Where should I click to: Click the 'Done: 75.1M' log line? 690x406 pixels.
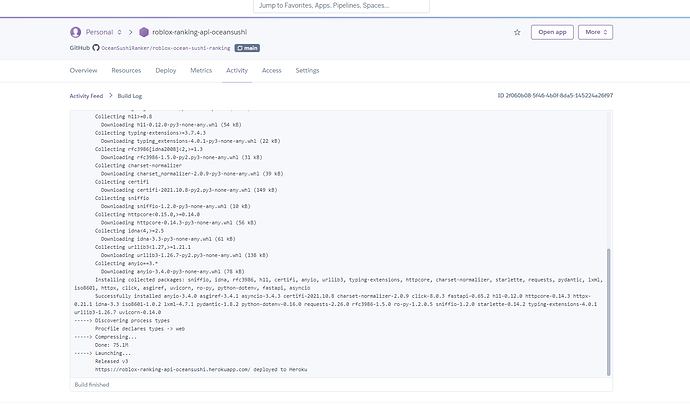111,345
